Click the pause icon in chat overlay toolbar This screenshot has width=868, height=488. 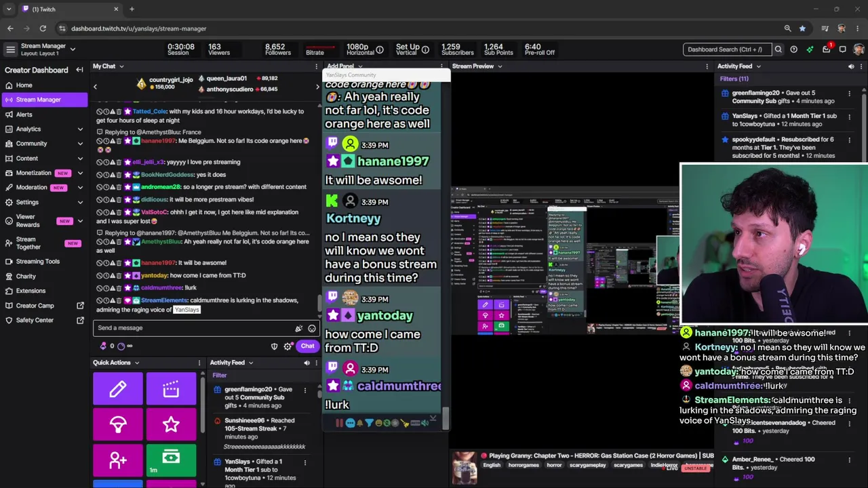click(339, 423)
